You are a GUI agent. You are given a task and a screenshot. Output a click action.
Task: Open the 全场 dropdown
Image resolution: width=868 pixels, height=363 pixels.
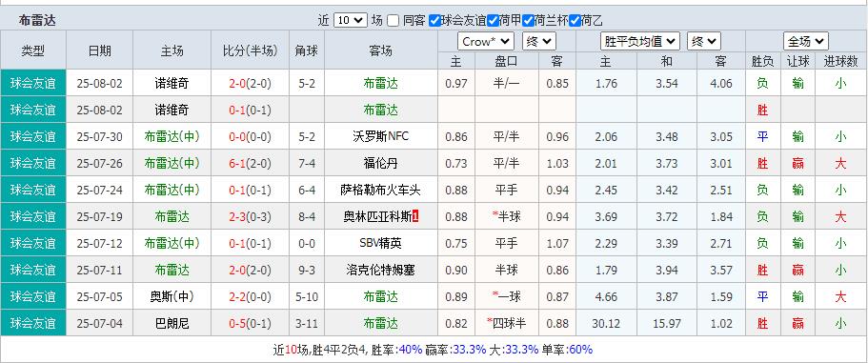(806, 42)
